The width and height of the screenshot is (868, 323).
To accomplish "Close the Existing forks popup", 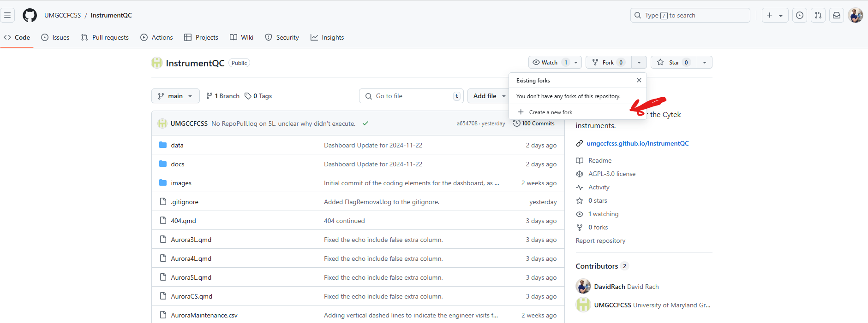I will coord(639,80).
